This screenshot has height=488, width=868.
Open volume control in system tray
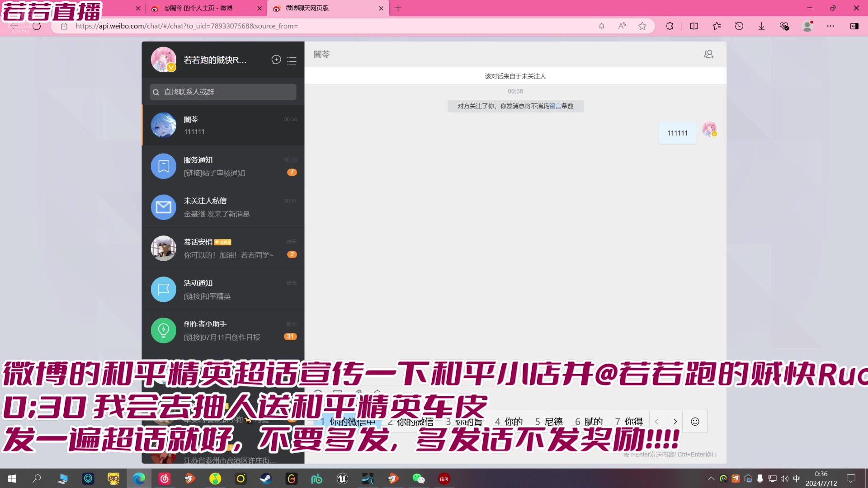784,479
